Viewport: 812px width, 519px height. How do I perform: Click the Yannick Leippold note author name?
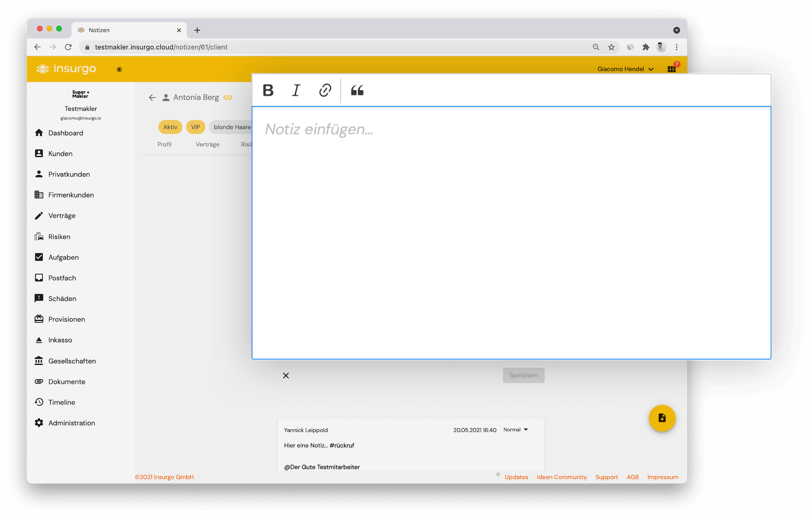306,430
